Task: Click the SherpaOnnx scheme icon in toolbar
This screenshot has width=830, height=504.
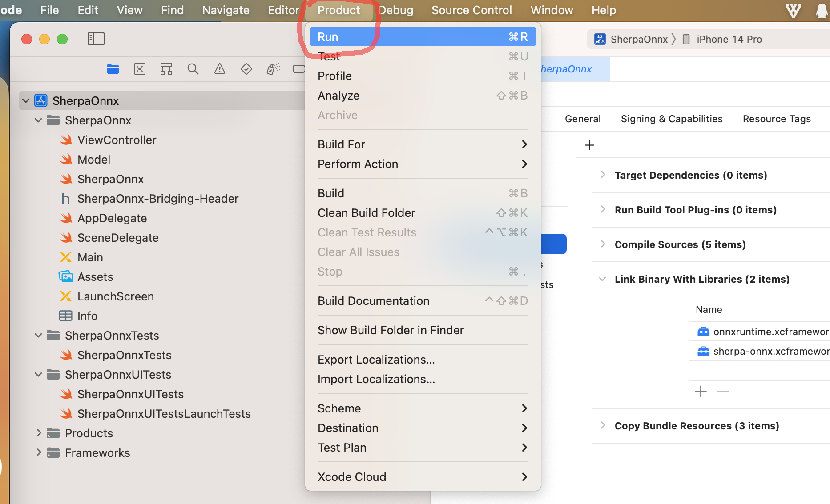Action: click(x=600, y=39)
